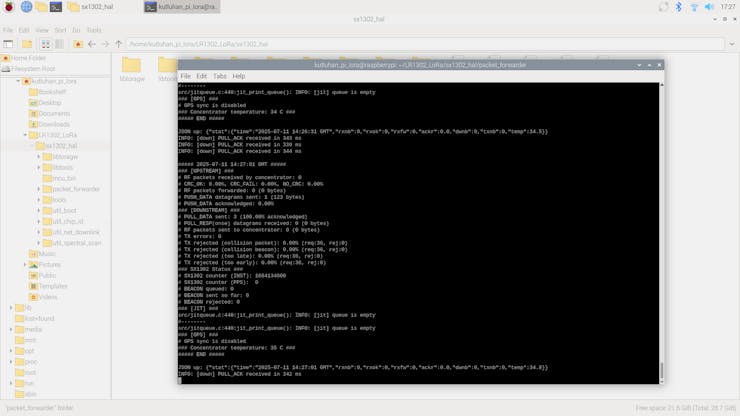This screenshot has width=740, height=416.
Task: Click terminal title bar
Action: click(420, 65)
